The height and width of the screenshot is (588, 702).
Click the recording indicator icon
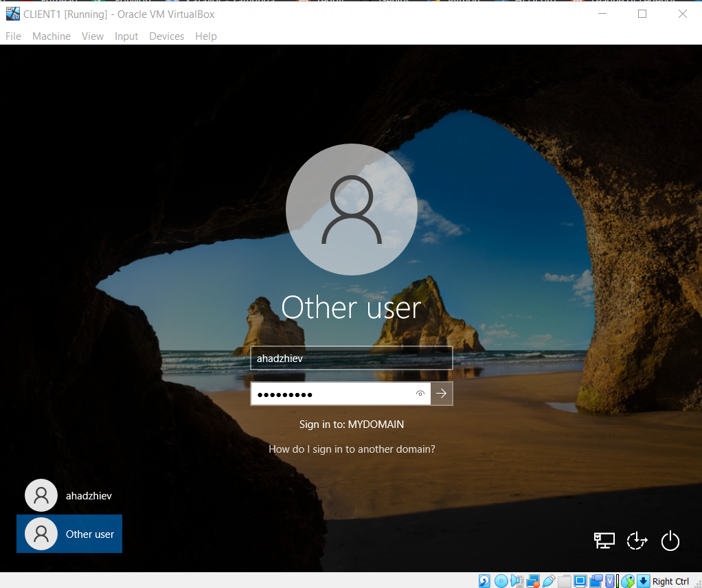(596, 581)
